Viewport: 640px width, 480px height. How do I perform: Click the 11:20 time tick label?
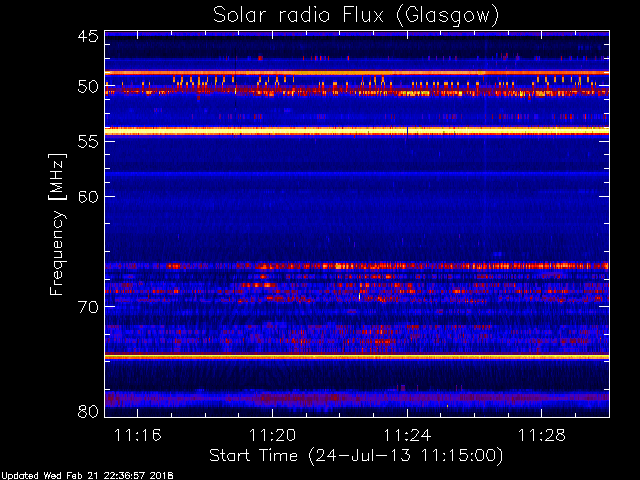[x=272, y=435]
